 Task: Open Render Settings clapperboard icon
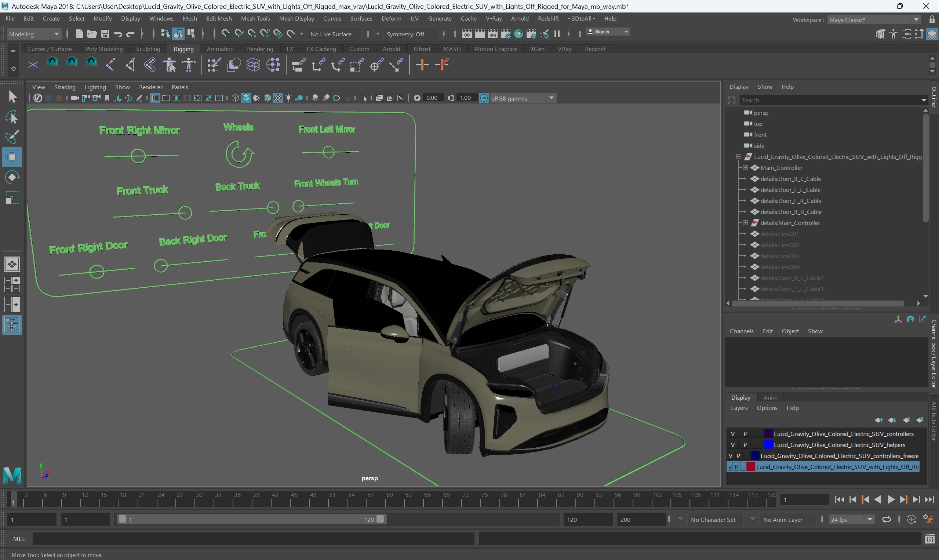point(506,34)
